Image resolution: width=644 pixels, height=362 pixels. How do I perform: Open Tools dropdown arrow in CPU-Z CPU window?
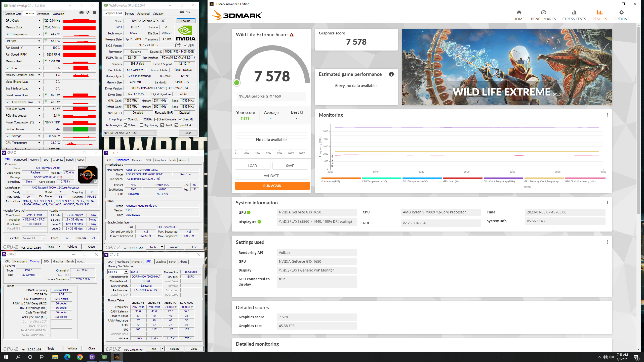[x=60, y=247]
